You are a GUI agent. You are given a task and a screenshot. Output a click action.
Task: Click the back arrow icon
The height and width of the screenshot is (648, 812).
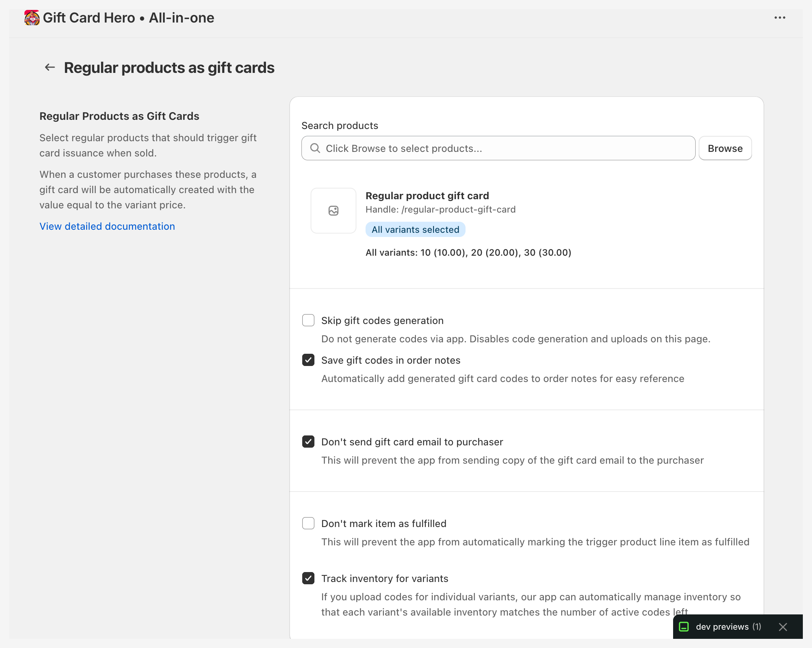tap(50, 68)
